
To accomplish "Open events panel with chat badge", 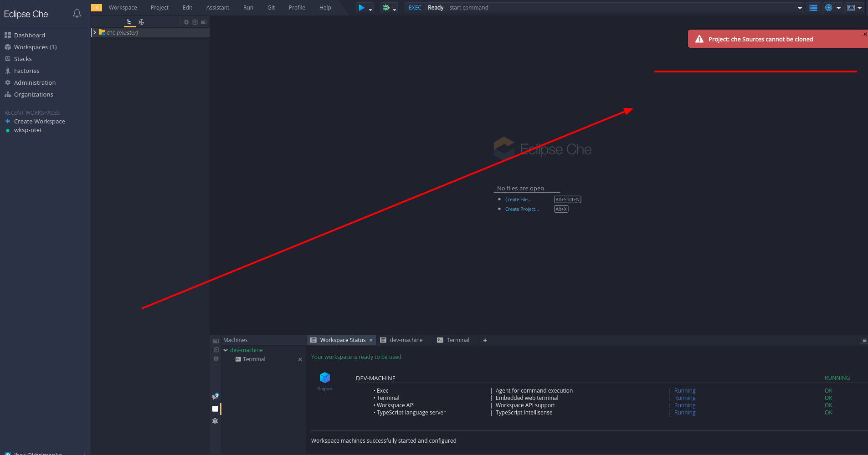I will coord(216,396).
